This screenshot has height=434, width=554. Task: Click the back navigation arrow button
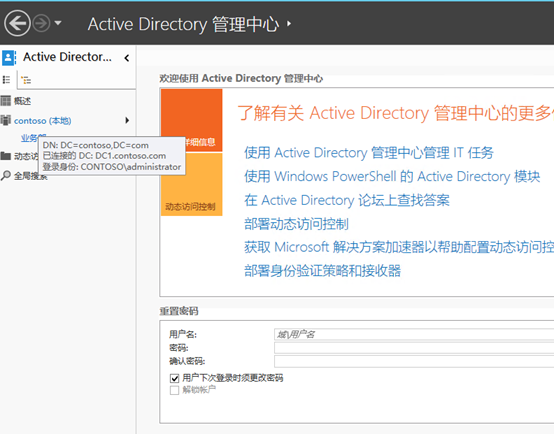(17, 23)
